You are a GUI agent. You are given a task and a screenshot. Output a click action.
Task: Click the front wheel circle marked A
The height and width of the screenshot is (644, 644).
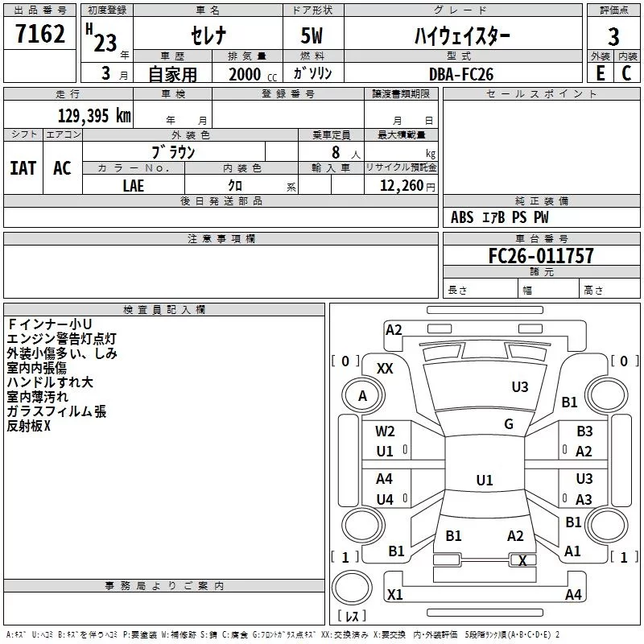coord(362,395)
